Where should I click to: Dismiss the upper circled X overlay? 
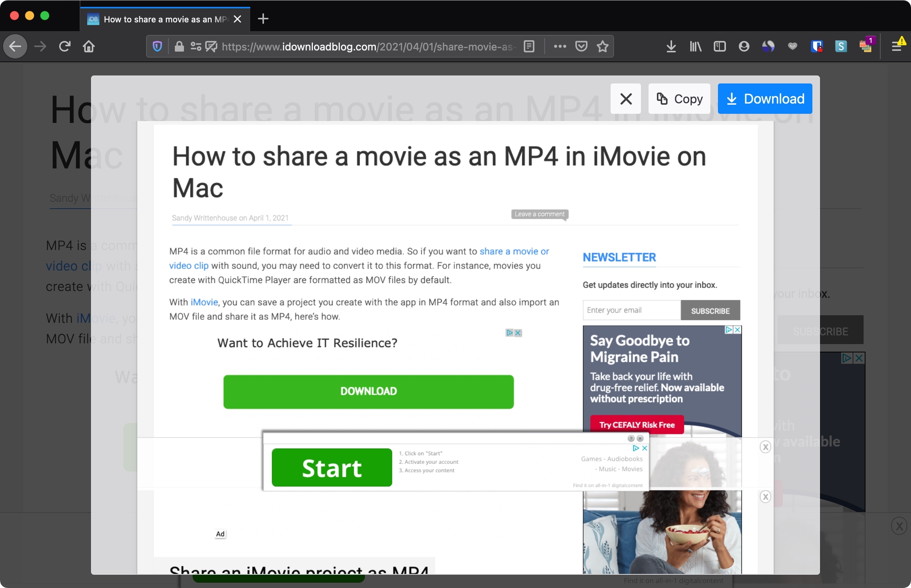(x=765, y=447)
